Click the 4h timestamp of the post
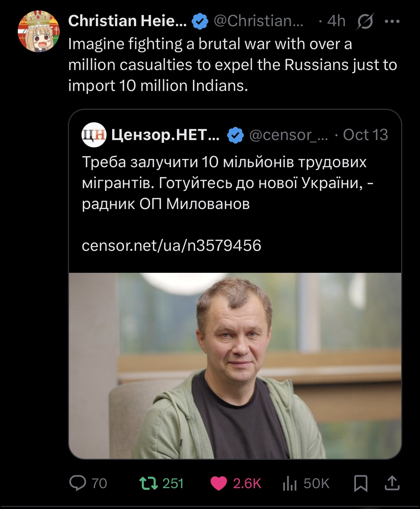 pyautogui.click(x=336, y=21)
